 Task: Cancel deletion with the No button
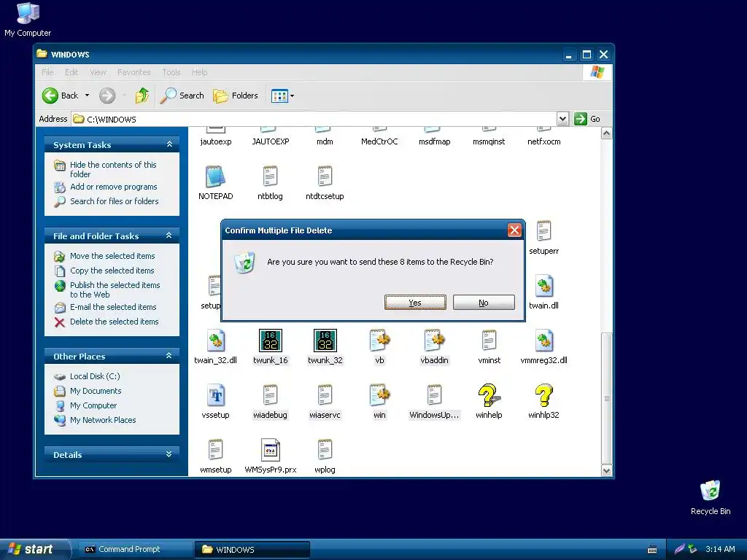pos(484,303)
